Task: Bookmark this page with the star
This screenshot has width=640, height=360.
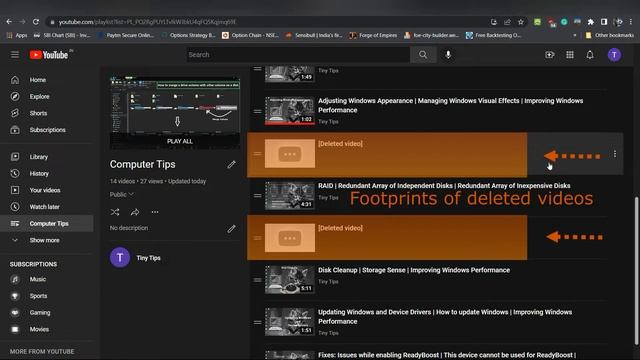Action: click(x=520, y=22)
